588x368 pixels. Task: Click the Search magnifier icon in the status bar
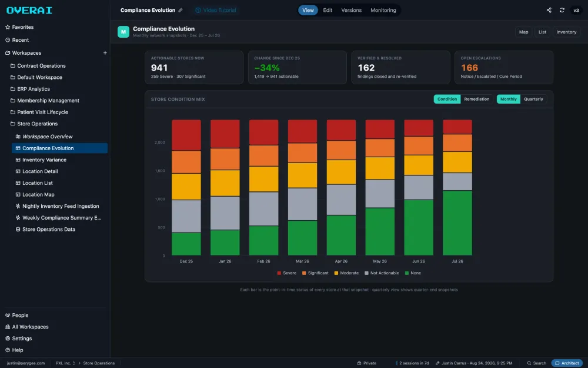[529, 363]
